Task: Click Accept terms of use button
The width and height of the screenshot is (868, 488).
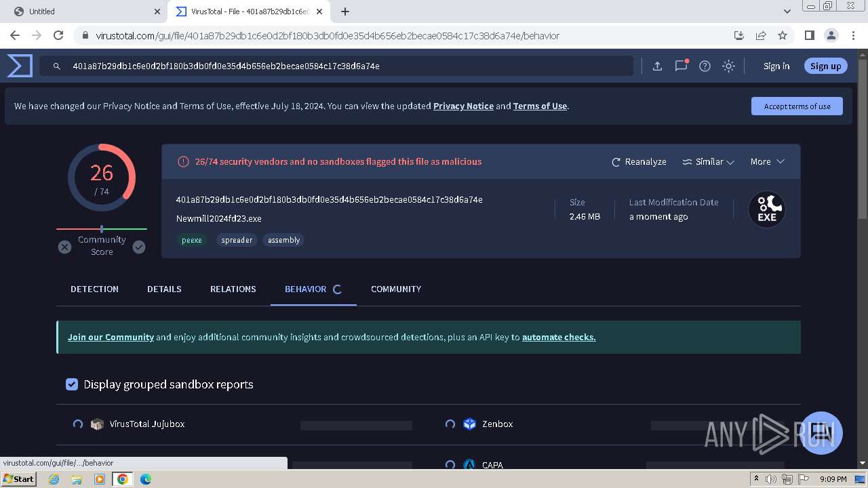Action: [x=797, y=106]
